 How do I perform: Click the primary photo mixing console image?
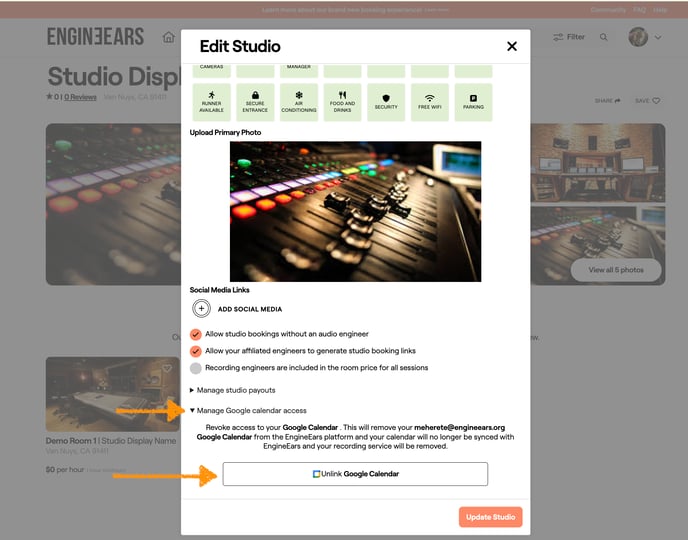click(x=355, y=211)
